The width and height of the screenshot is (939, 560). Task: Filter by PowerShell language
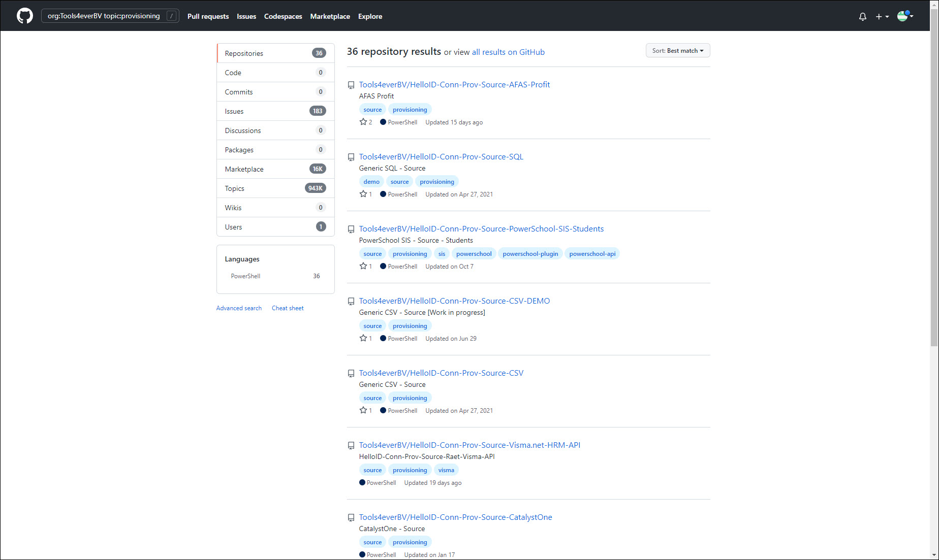pos(275,276)
